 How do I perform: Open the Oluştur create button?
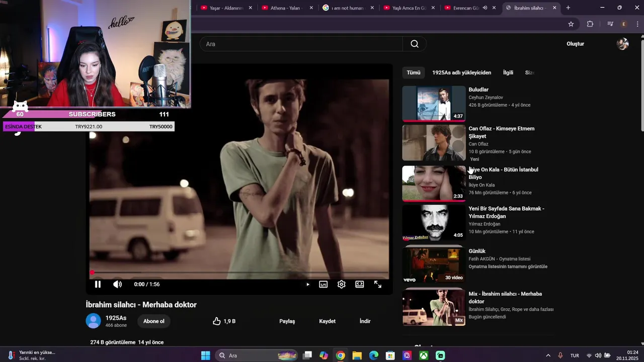pyautogui.click(x=575, y=44)
